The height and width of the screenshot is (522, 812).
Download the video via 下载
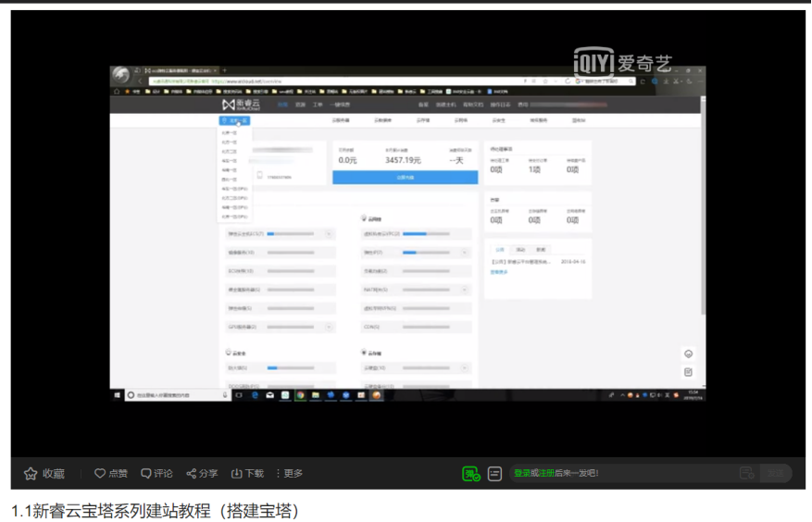coord(247,473)
